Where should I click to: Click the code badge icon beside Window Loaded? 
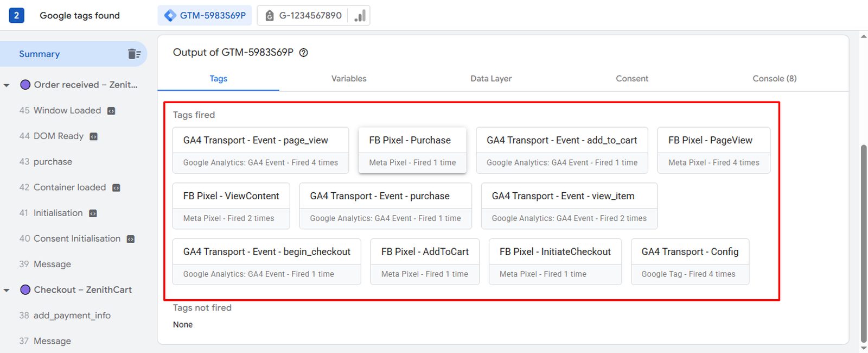[111, 111]
